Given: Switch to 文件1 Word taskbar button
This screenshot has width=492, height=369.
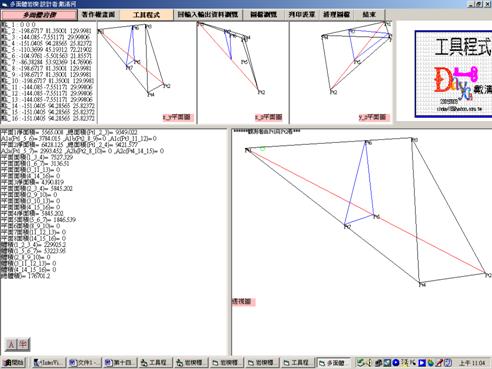Looking at the screenshot, I should click(x=84, y=363).
